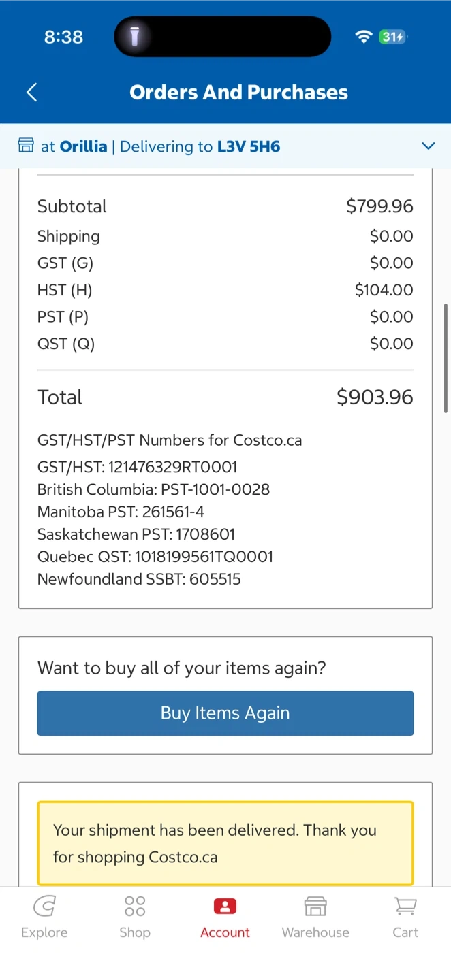The height and width of the screenshot is (980, 451).
Task: Tap the back arrow icon
Action: (x=31, y=93)
